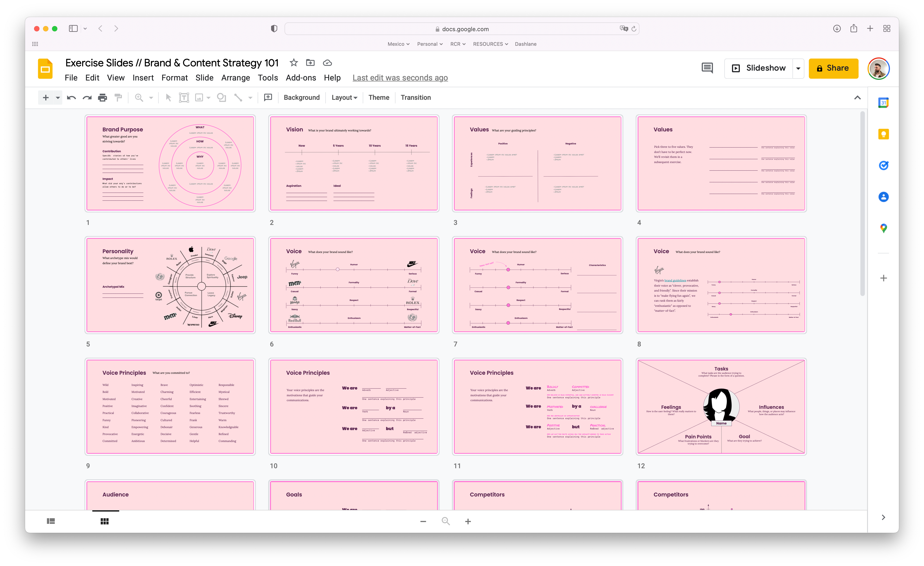Image resolution: width=924 pixels, height=566 pixels.
Task: Click the Background button
Action: pyautogui.click(x=302, y=98)
